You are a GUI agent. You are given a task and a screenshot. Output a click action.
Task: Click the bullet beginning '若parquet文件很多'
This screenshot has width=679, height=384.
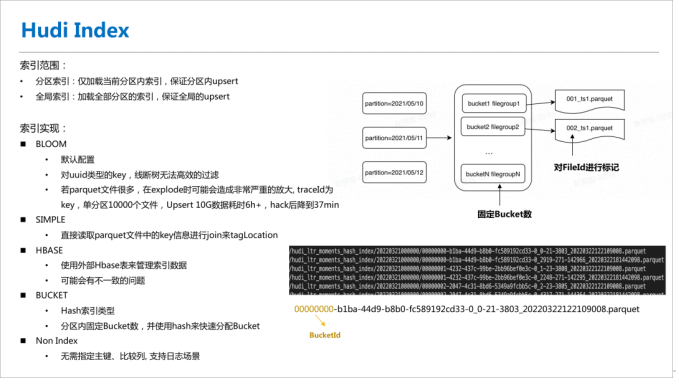pyautogui.click(x=197, y=190)
